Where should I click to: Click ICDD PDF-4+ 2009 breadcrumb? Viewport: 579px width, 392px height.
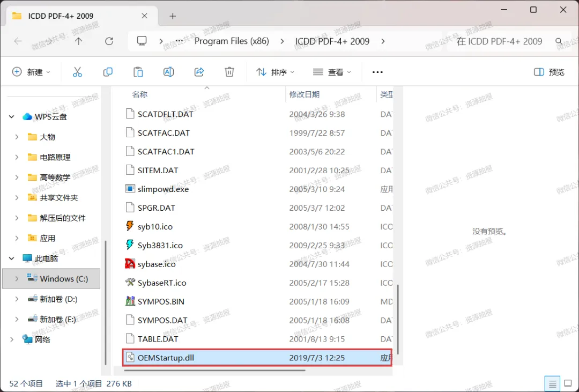pos(332,41)
